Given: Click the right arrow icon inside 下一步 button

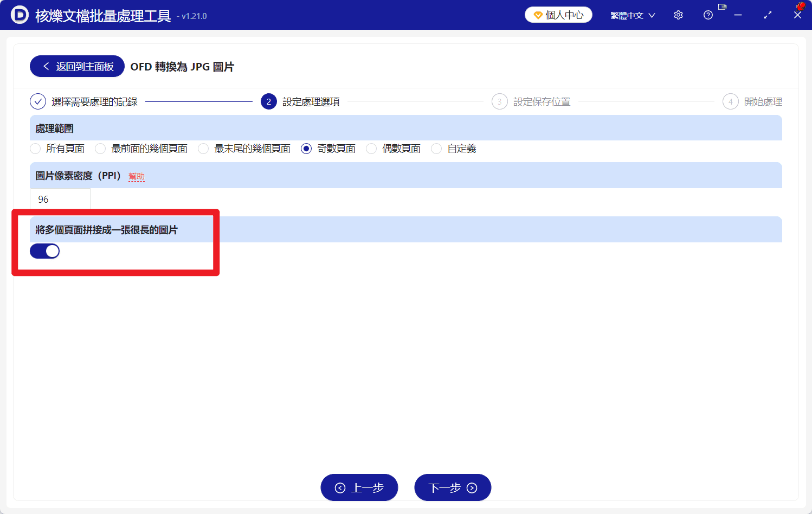Looking at the screenshot, I should pos(471,487).
